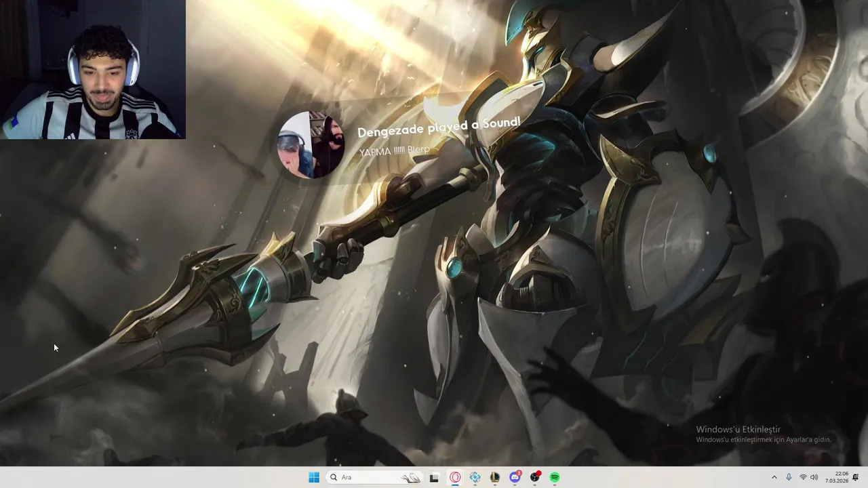Click the 'Dengezade played a Sound!' text
This screenshot has width=868, height=488.
point(439,126)
